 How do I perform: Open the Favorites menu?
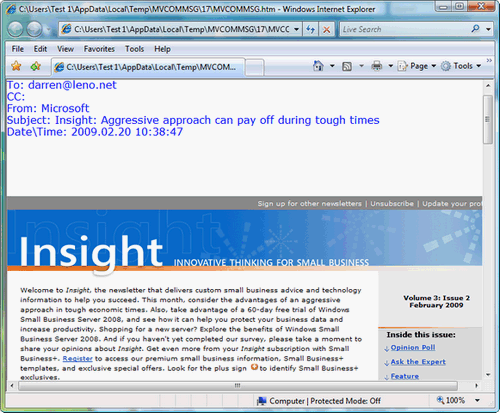[x=99, y=49]
